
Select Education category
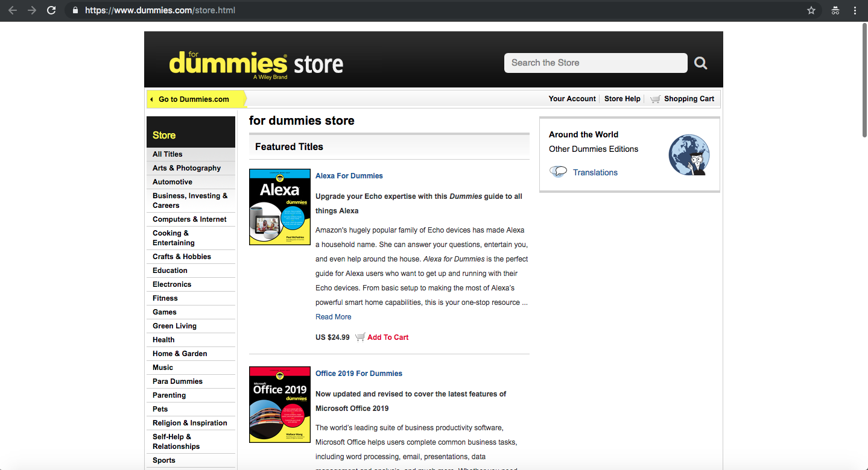point(191,271)
